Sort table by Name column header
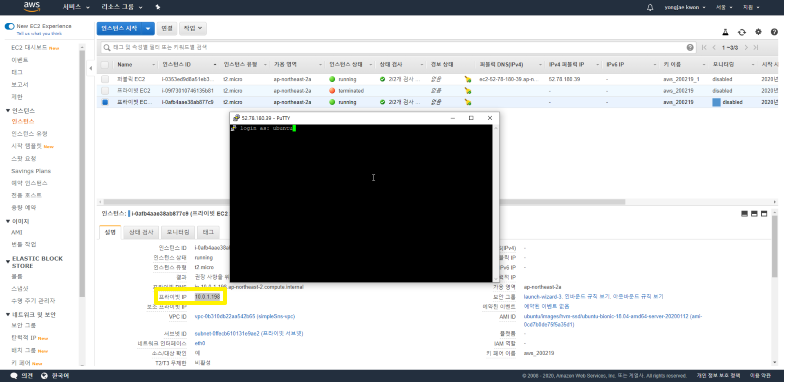Image resolution: width=785 pixels, height=383 pixels. [x=125, y=65]
